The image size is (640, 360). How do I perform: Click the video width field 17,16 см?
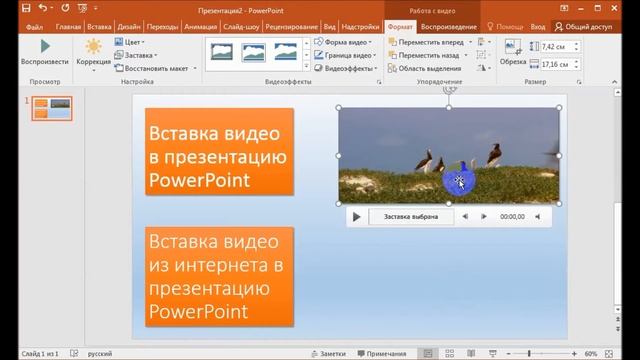click(x=556, y=64)
